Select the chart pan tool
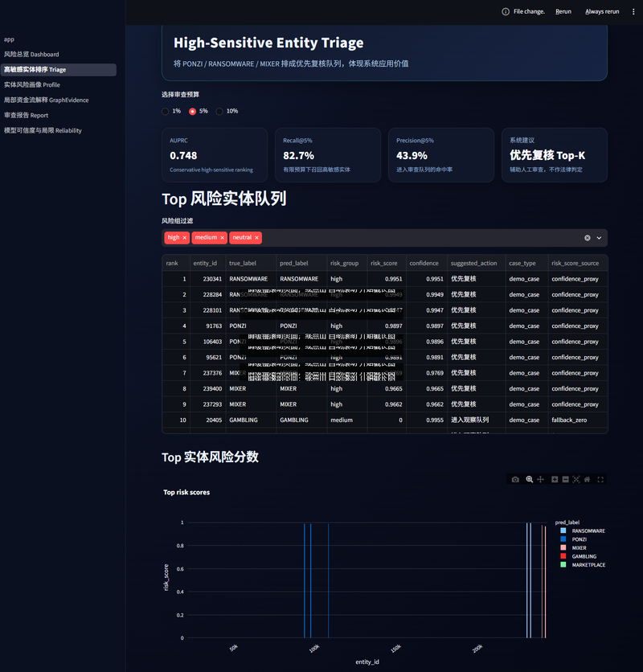 [x=541, y=480]
